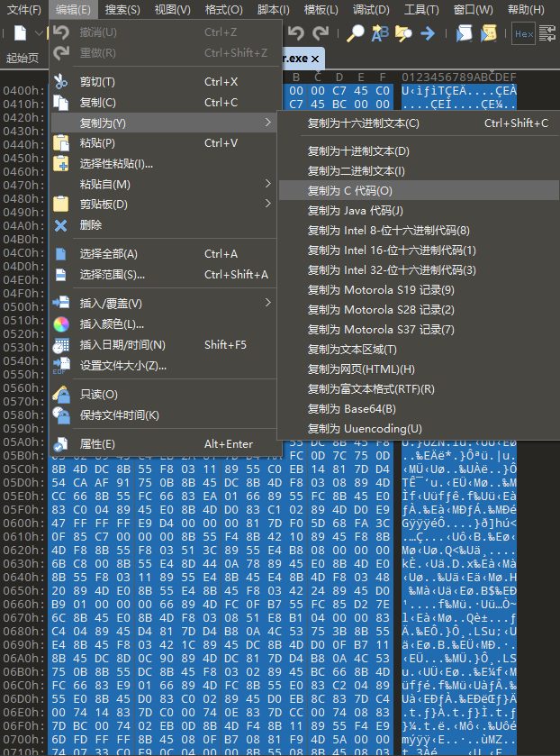Open the 文件(F) menu
Image resolution: width=560 pixels, height=756 pixels.
(x=24, y=9)
